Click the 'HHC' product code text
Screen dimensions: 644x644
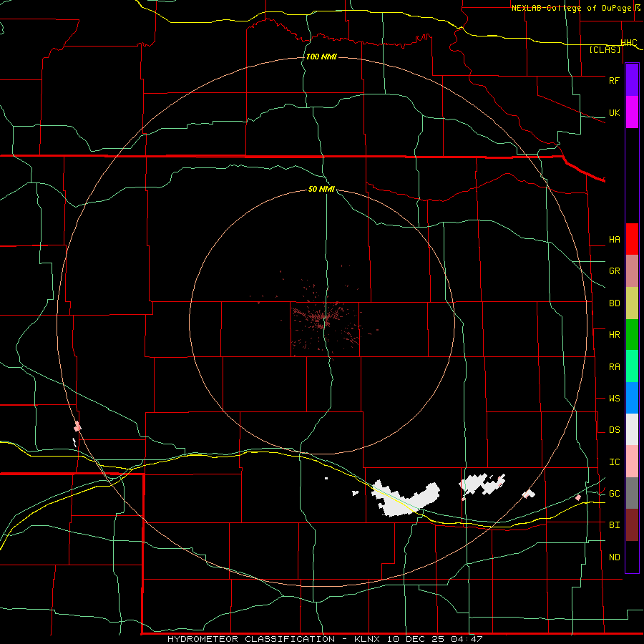coord(629,43)
